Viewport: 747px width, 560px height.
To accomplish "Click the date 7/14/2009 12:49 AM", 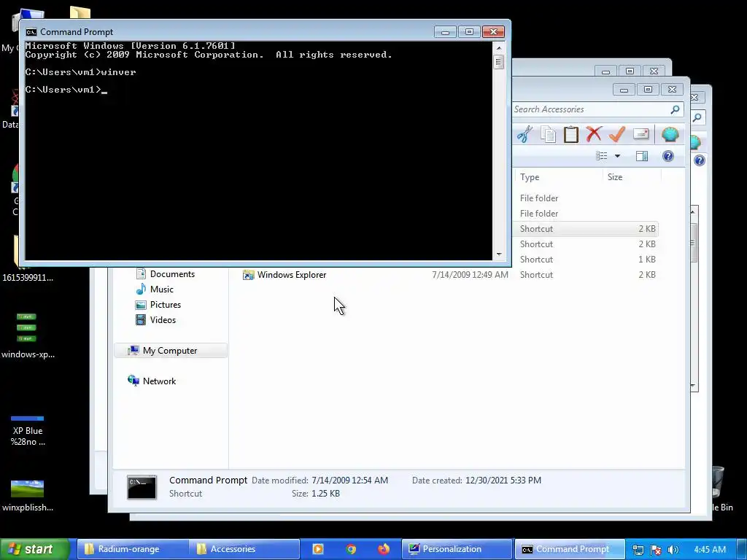I will 471,275.
